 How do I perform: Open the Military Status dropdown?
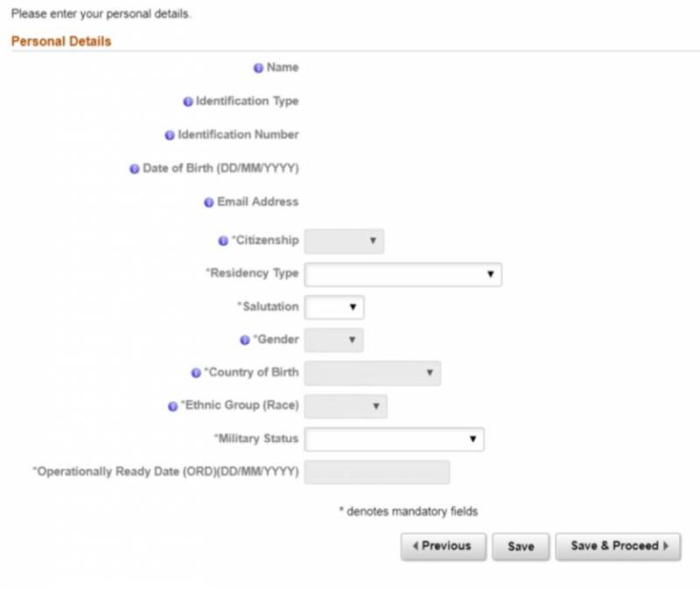coord(394,439)
